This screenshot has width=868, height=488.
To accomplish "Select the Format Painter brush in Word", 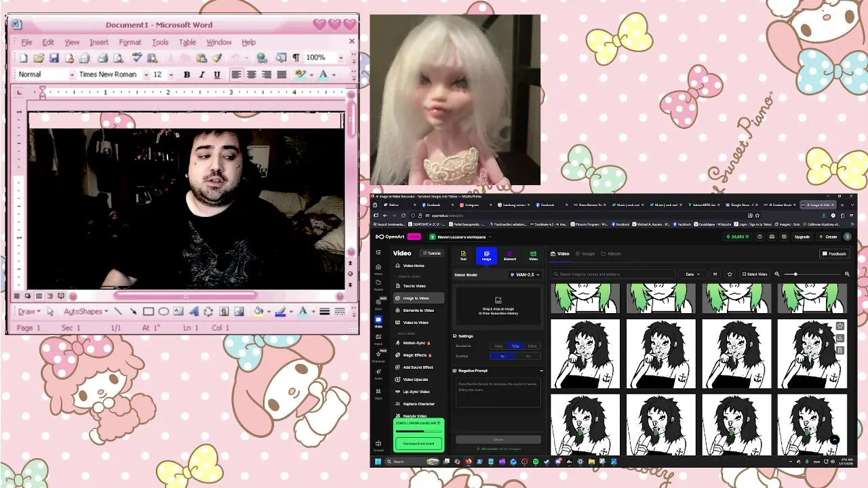I will (217, 58).
